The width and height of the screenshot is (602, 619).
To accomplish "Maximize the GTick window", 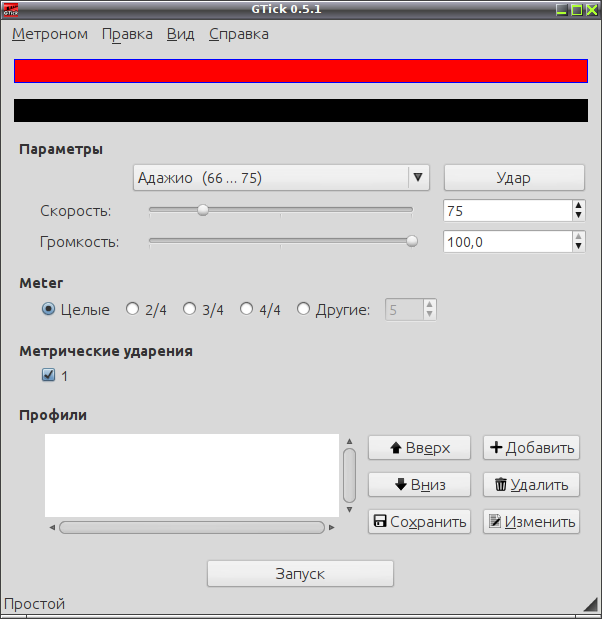I will coord(577,10).
